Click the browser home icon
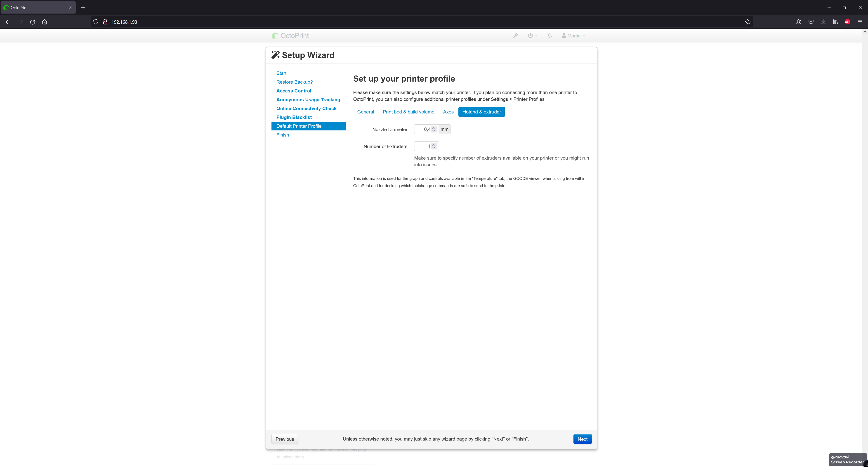 [x=45, y=22]
